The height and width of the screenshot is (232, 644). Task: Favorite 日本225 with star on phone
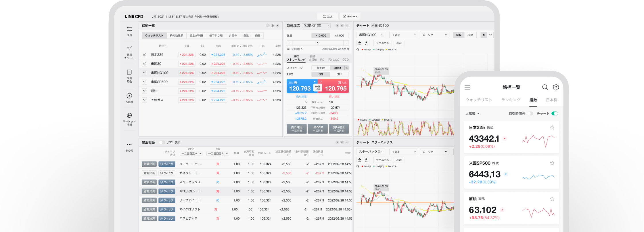pyautogui.click(x=552, y=128)
